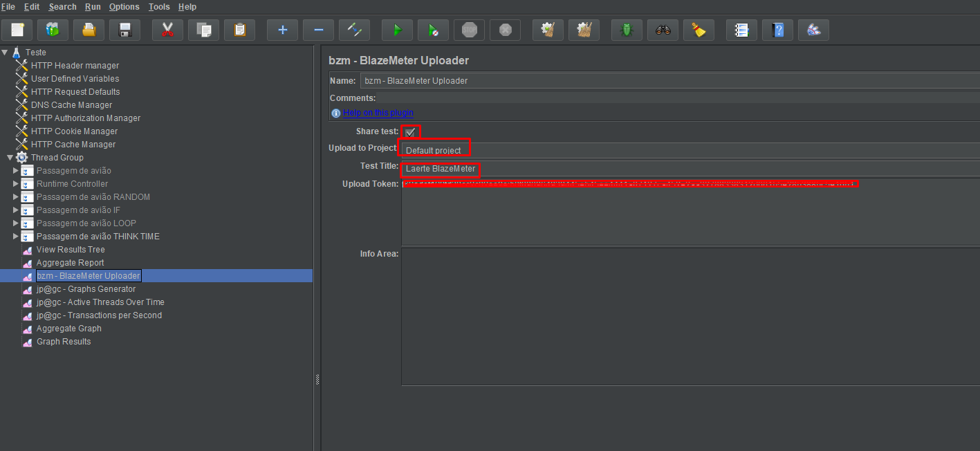The width and height of the screenshot is (980, 451).
Task: Paste with the clipboard toolbar icon
Action: 239,30
